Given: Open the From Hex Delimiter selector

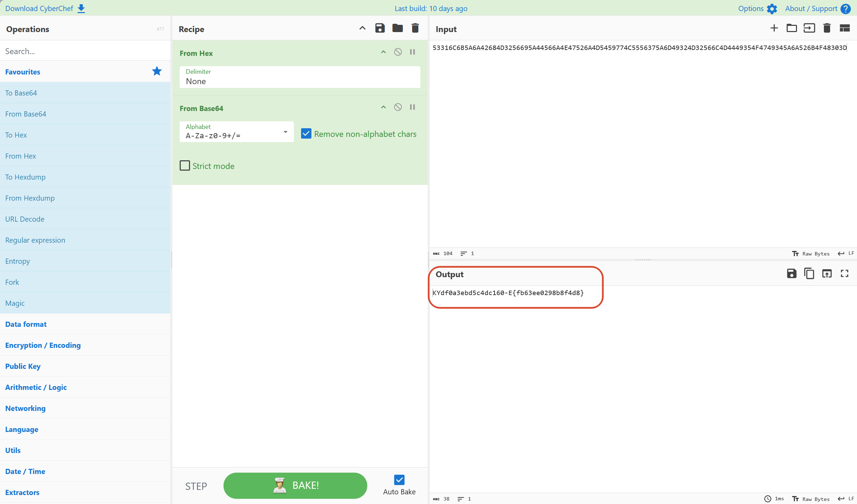Looking at the screenshot, I should [300, 77].
